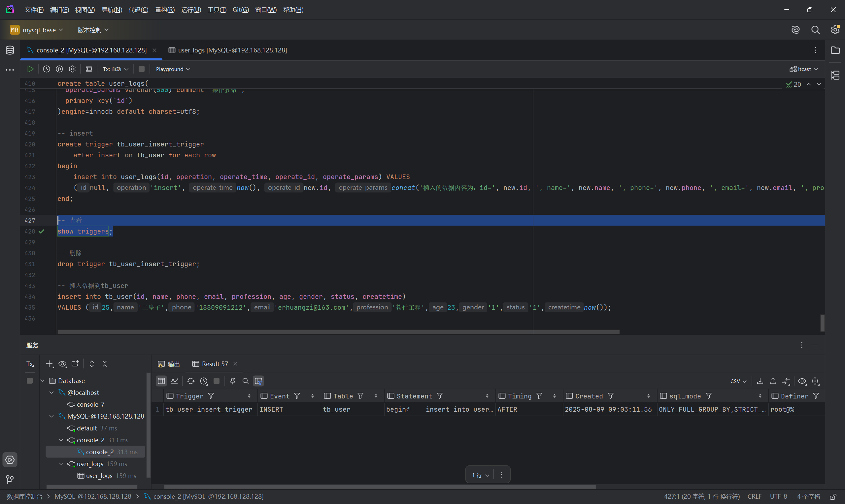Switch result to chart view icon
The image size is (845, 504).
174,381
